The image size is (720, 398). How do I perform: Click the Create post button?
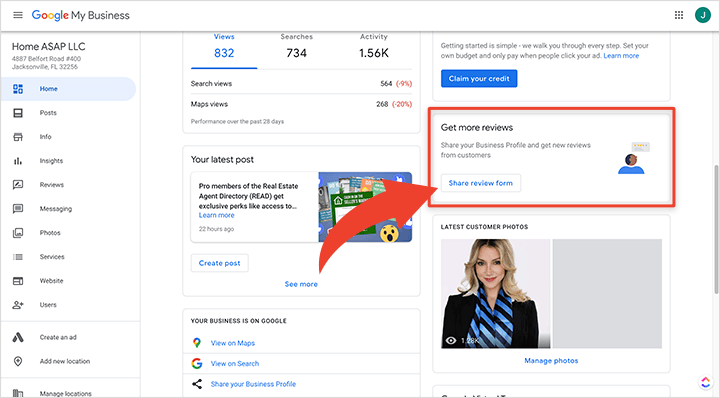[219, 263]
